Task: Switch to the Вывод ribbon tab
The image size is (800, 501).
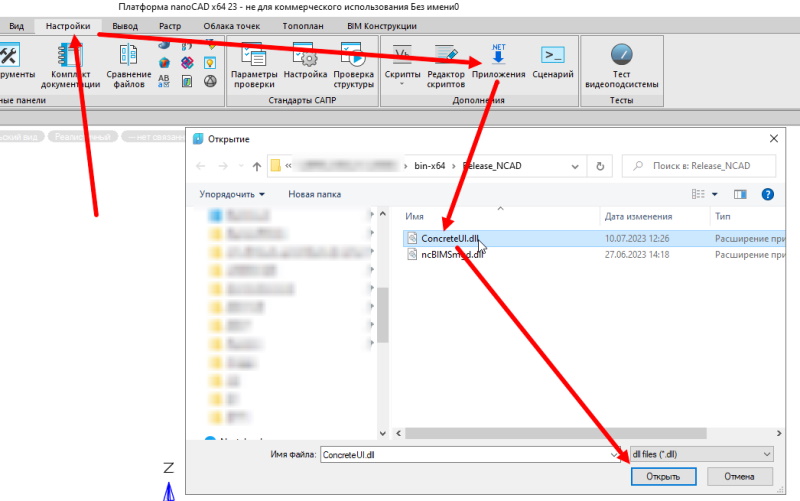Action: 125,26
